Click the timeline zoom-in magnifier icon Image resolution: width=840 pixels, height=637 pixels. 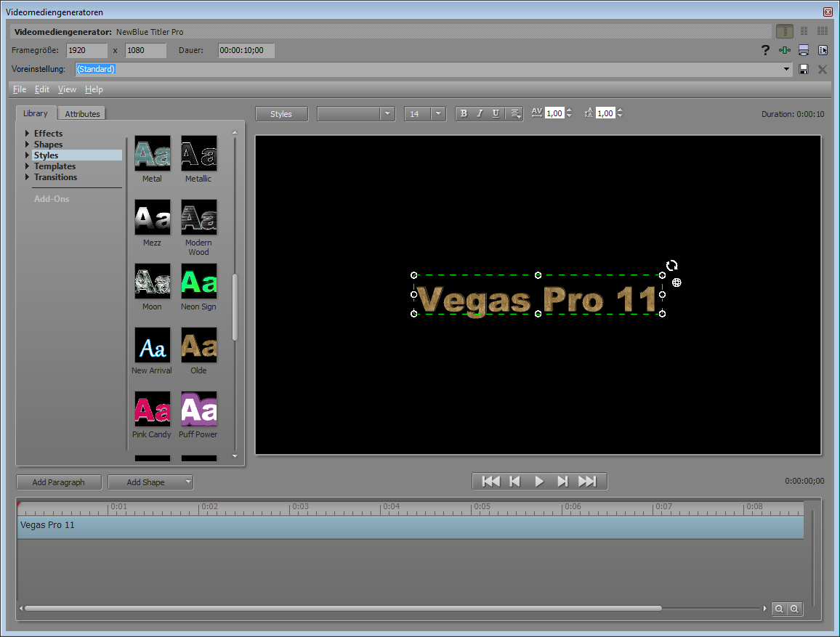pyautogui.click(x=795, y=609)
